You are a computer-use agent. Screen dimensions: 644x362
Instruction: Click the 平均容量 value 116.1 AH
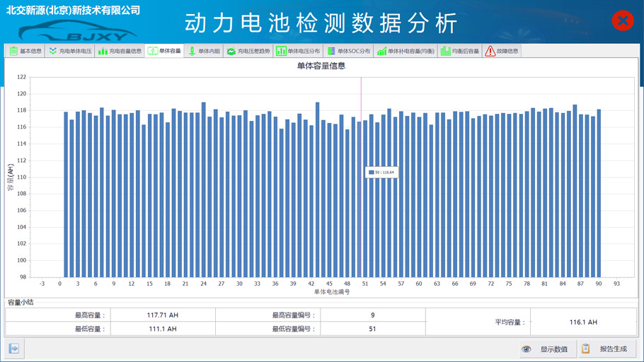coord(583,322)
